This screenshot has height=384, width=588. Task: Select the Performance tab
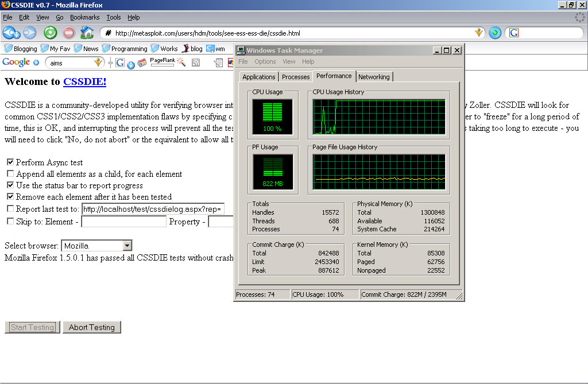tap(334, 76)
